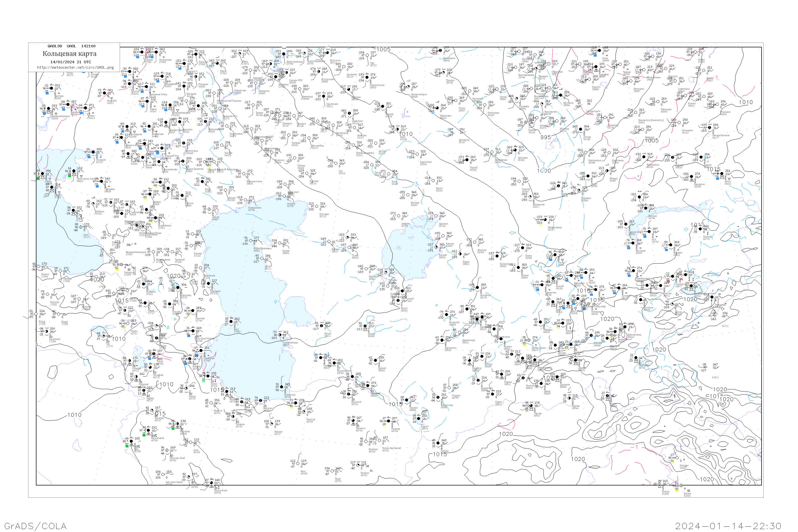The image size is (798, 532).
Task: Click the Hamedan station half-filled circle symbol
Action: point(177,424)
